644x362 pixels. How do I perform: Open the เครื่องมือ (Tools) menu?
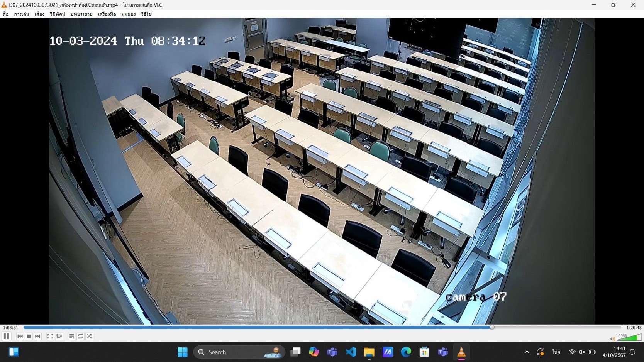coord(107,14)
